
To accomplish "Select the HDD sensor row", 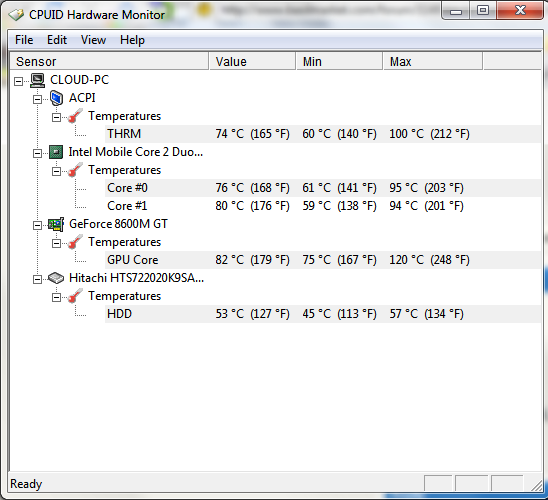I will (323, 314).
